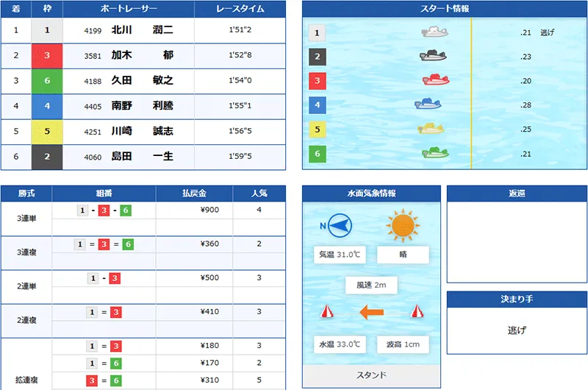Click registration number 4199
Viewport: 588px width, 390px height.
tap(93, 31)
